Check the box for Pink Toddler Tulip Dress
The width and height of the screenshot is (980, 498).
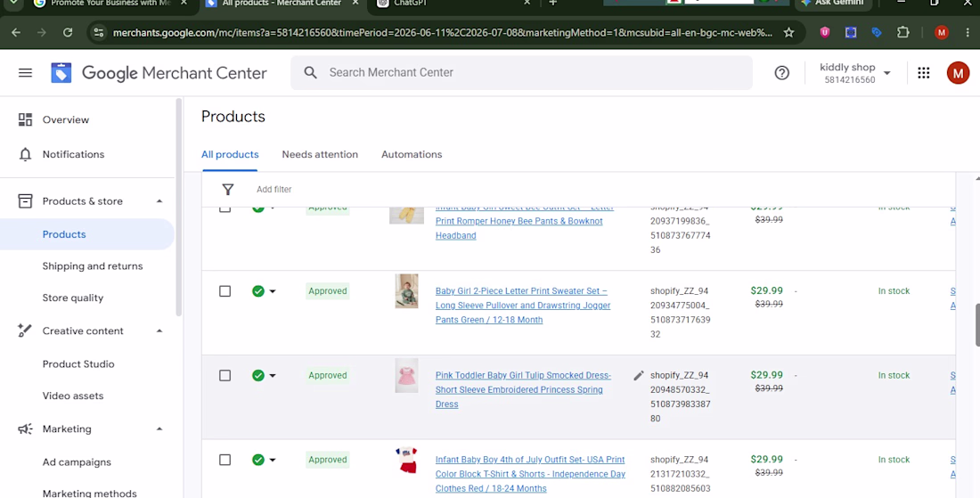[x=225, y=376]
